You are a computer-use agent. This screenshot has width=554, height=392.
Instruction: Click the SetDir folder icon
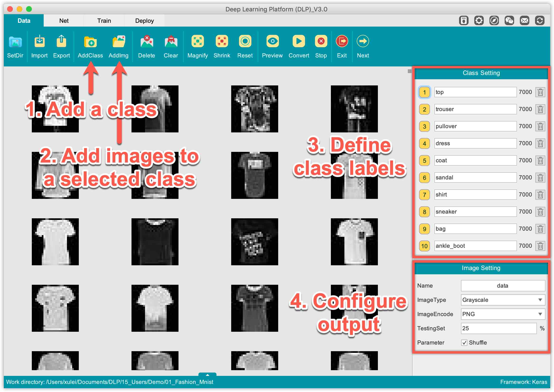coord(15,42)
